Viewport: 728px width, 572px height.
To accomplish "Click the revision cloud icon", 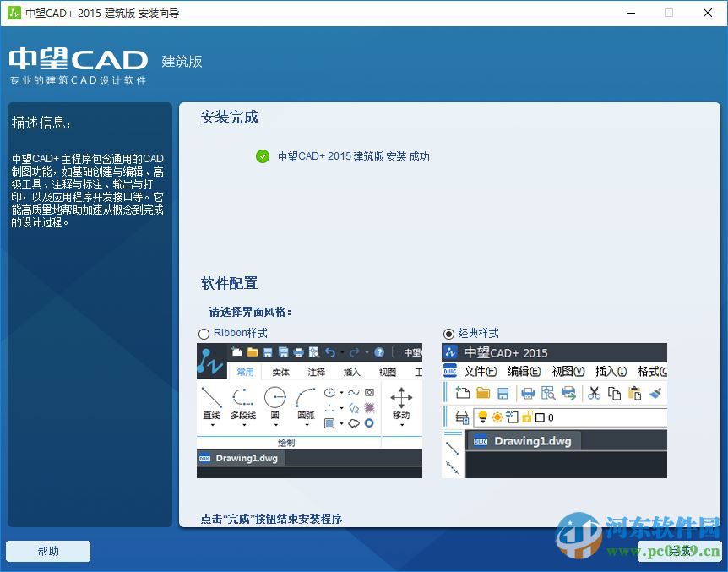I will [354, 423].
